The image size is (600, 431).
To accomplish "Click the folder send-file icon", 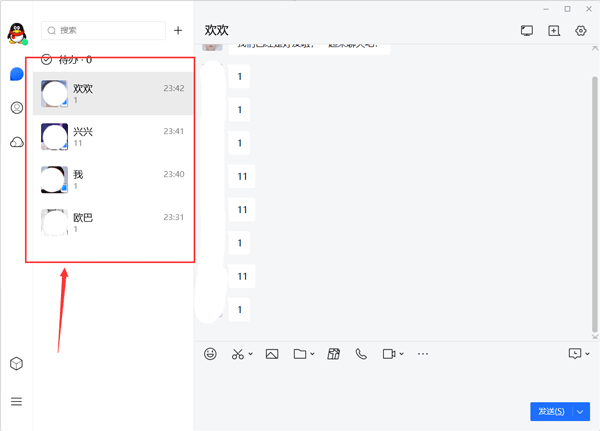I will [x=300, y=354].
